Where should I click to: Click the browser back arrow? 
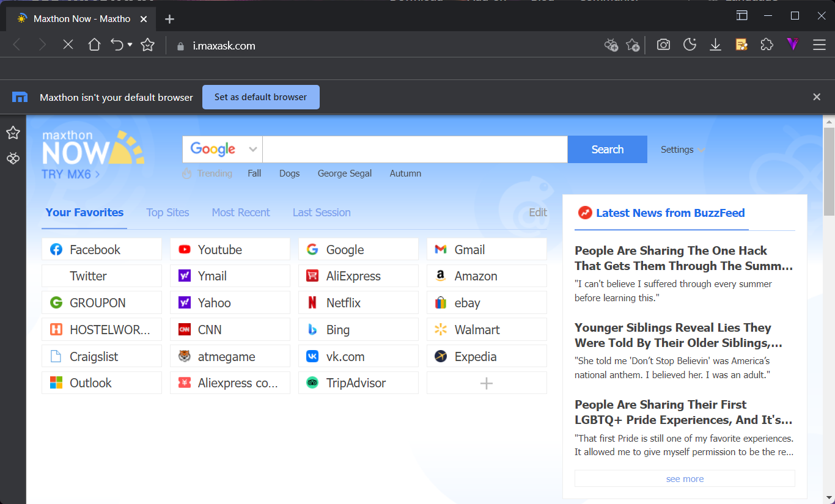click(17, 45)
